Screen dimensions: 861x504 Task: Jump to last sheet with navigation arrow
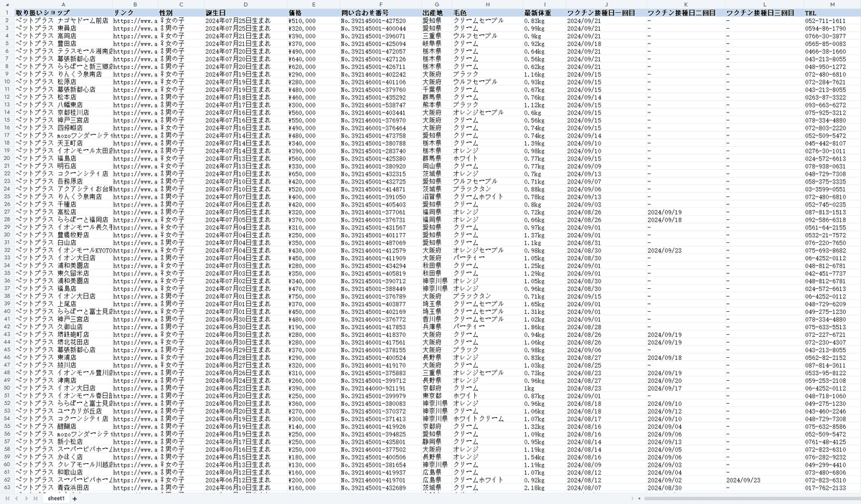pyautogui.click(x=36, y=498)
